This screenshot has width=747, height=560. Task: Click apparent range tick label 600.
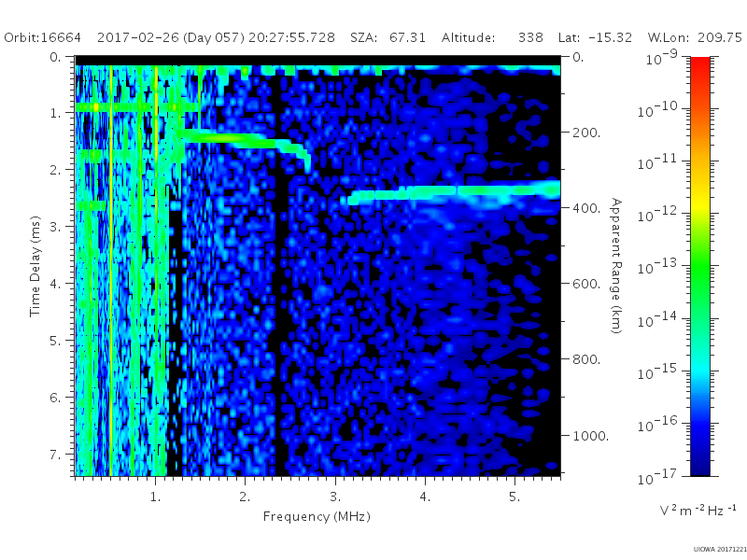[x=586, y=285]
